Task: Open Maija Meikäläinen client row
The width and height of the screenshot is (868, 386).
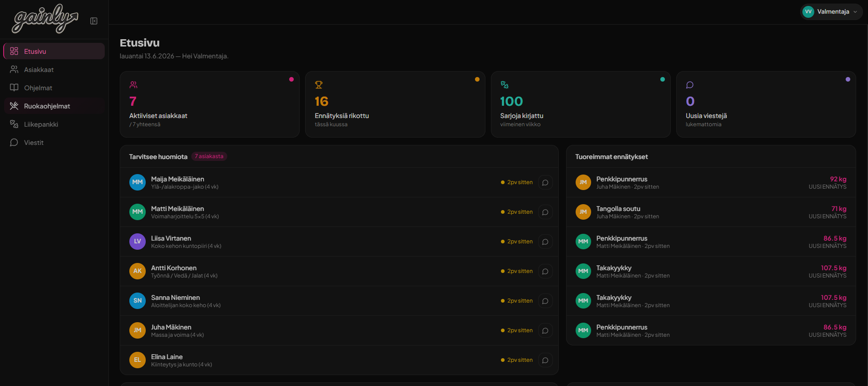Action: (x=339, y=182)
